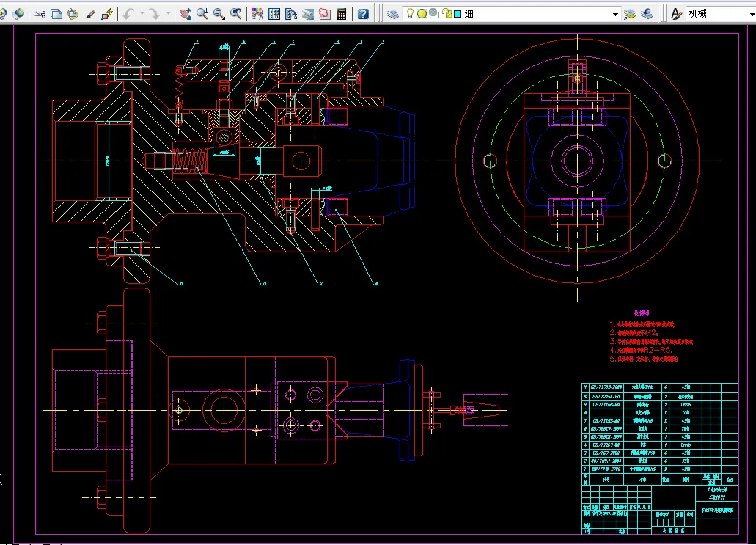Open Help with the question mark icon
Image resolution: width=756 pixels, height=545 pixels.
click(363, 14)
